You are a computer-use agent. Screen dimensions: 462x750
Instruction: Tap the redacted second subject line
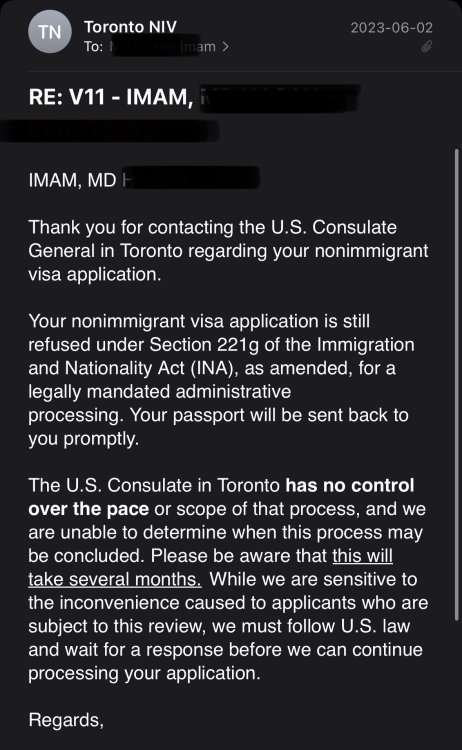pyautogui.click(x=110, y=131)
